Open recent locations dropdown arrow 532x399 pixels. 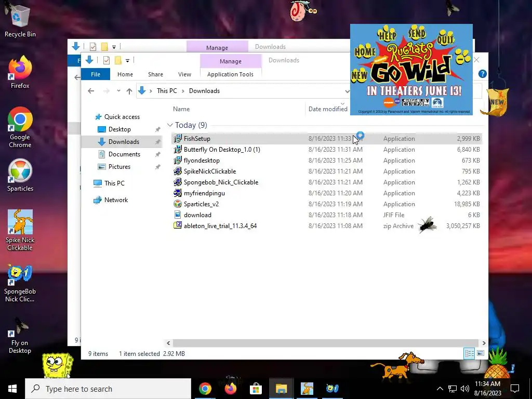click(x=118, y=91)
